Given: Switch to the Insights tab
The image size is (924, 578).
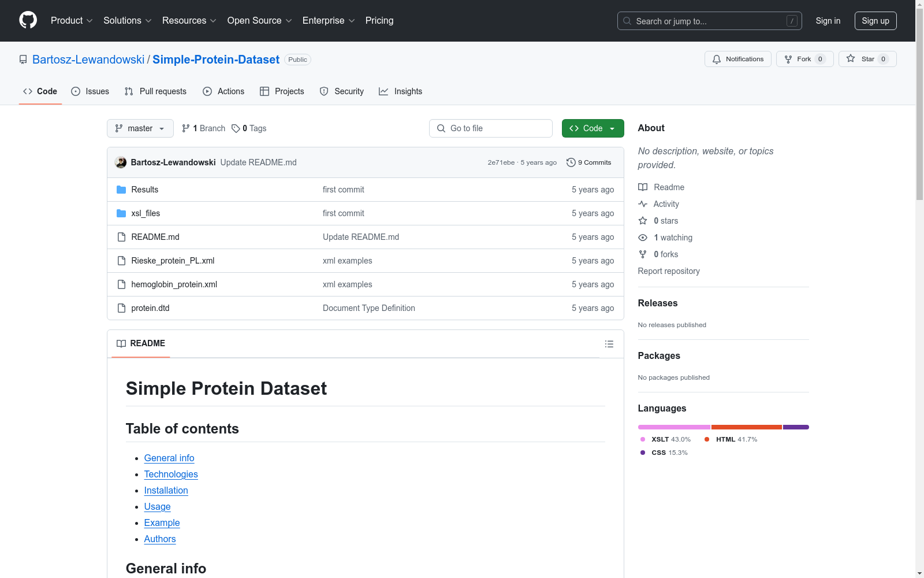Looking at the screenshot, I should pyautogui.click(x=401, y=91).
